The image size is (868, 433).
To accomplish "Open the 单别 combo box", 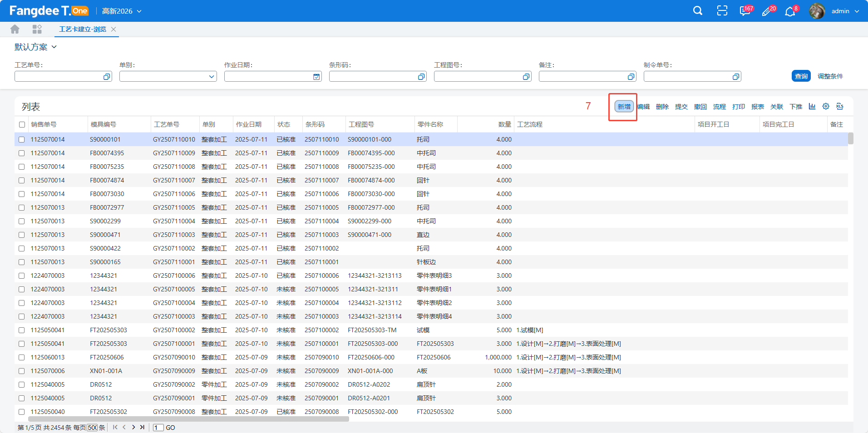I will 168,77.
